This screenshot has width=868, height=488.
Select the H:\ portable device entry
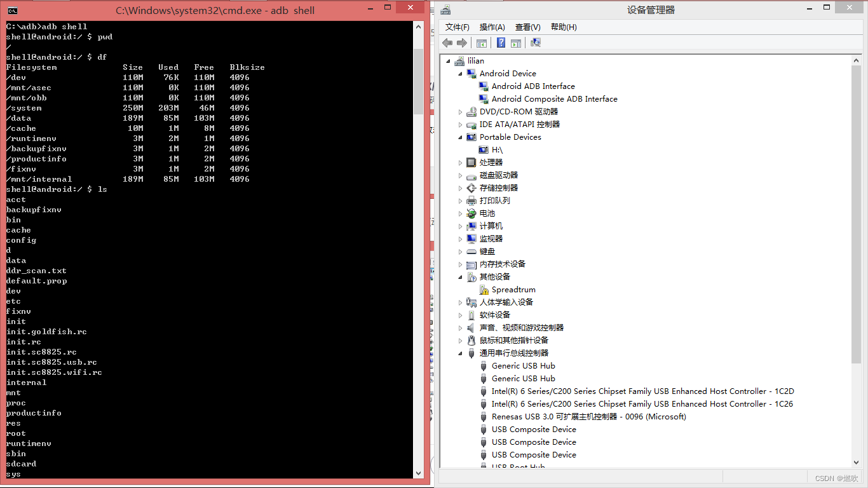[x=497, y=150]
